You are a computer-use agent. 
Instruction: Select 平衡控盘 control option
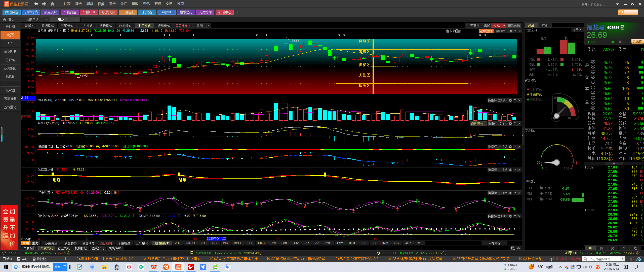(x=536, y=94)
